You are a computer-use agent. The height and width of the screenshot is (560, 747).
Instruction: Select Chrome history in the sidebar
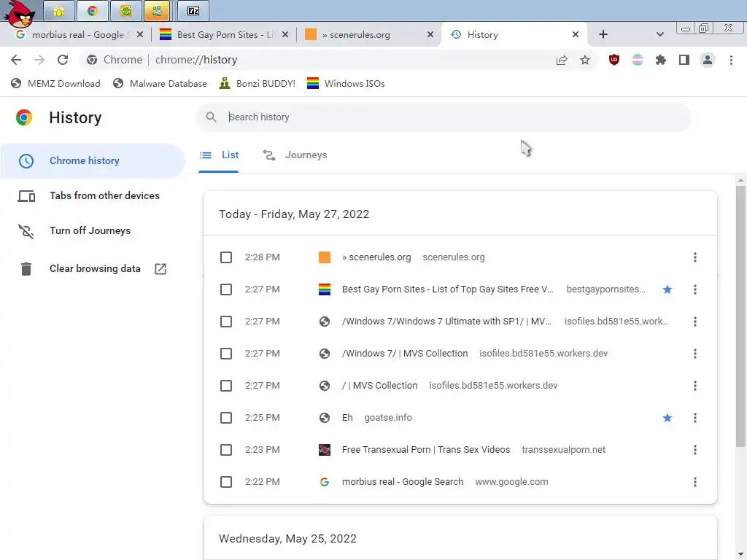[x=93, y=160]
